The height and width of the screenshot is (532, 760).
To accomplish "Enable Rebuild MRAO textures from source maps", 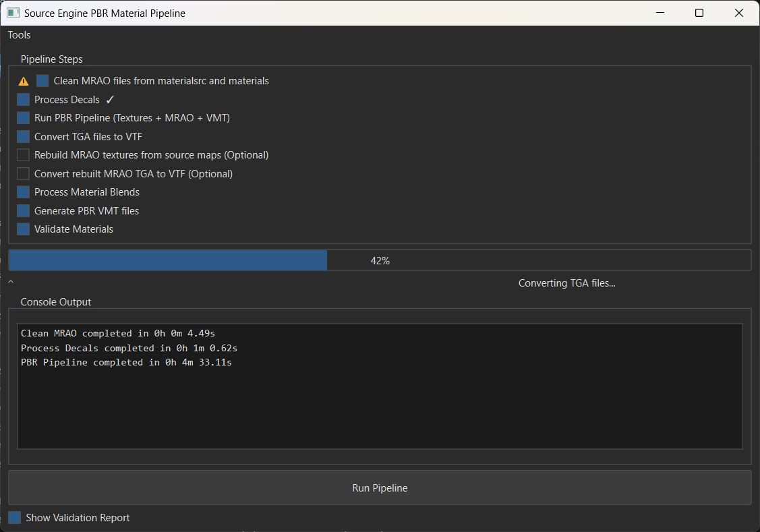I will pyautogui.click(x=24, y=155).
